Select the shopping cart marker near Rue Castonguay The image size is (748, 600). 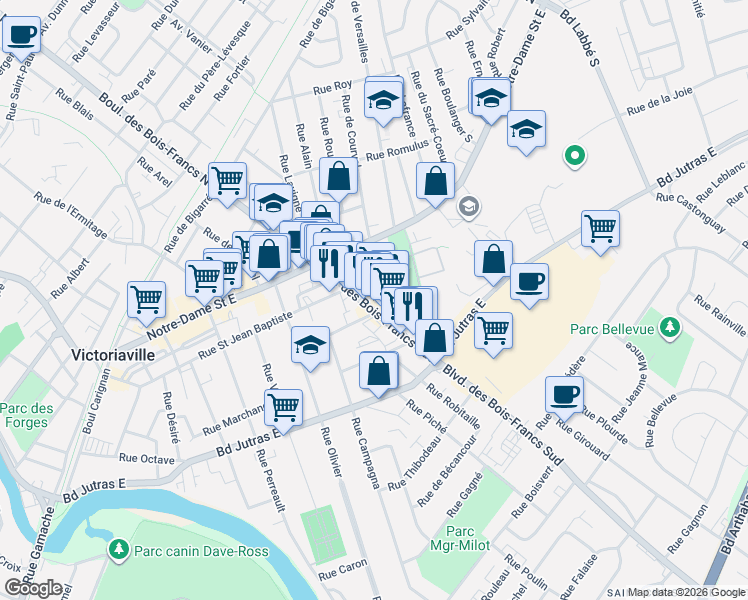click(601, 229)
